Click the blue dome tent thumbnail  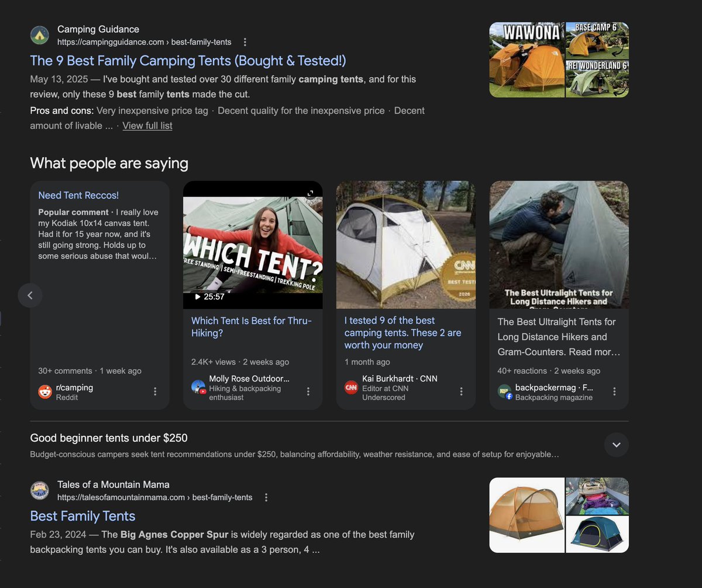click(597, 534)
